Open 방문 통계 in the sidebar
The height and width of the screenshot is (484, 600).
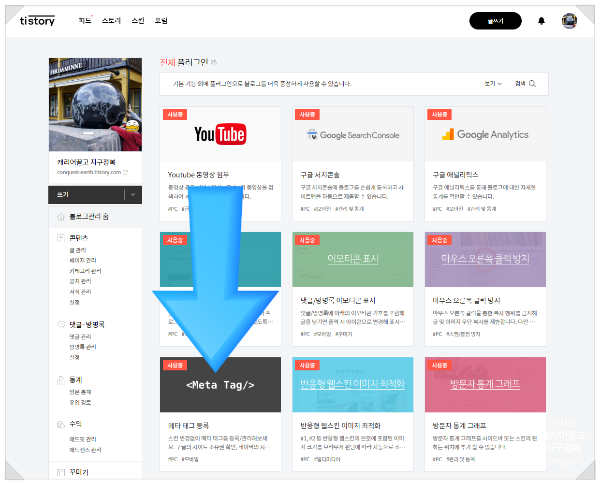pos(80,392)
